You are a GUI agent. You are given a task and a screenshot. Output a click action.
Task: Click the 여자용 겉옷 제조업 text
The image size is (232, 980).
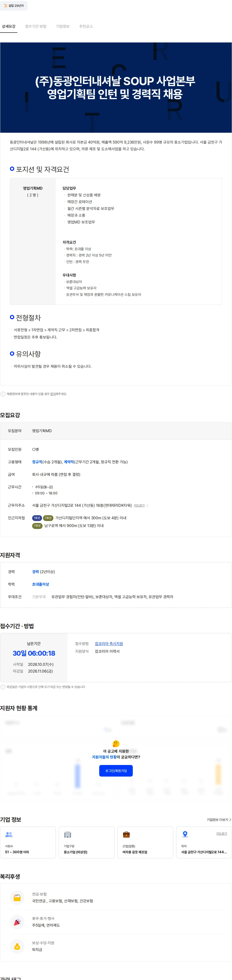tap(135, 852)
